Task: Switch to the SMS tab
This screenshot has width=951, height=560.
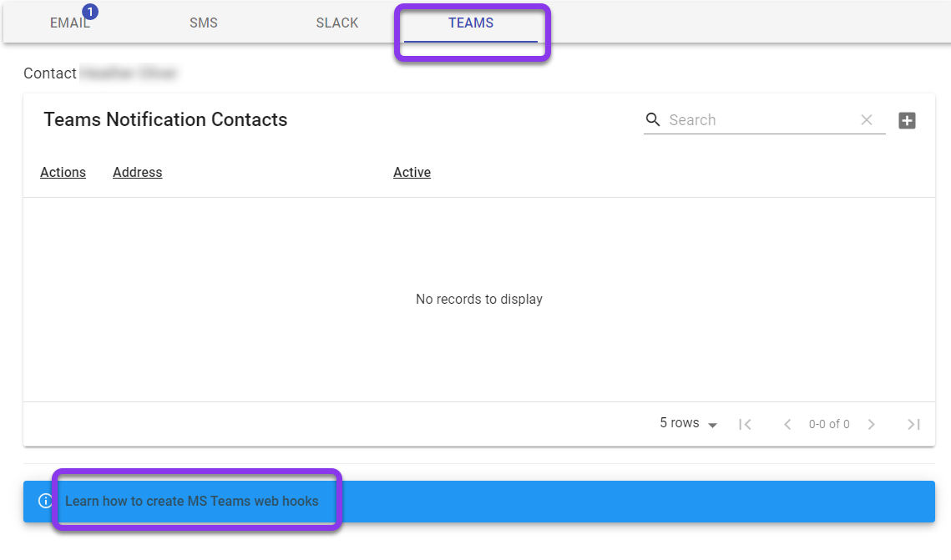Action: point(203,23)
